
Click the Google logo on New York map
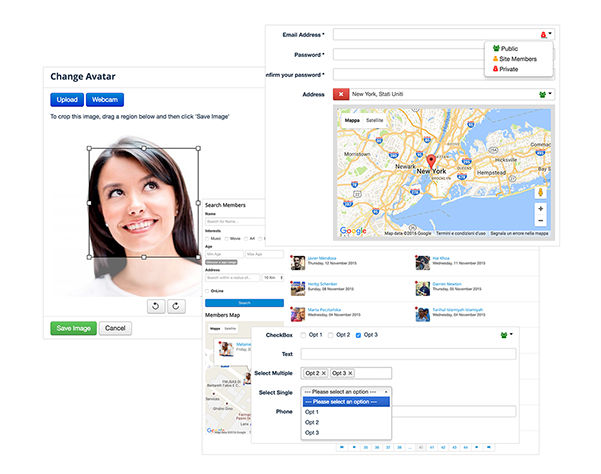[x=353, y=231]
